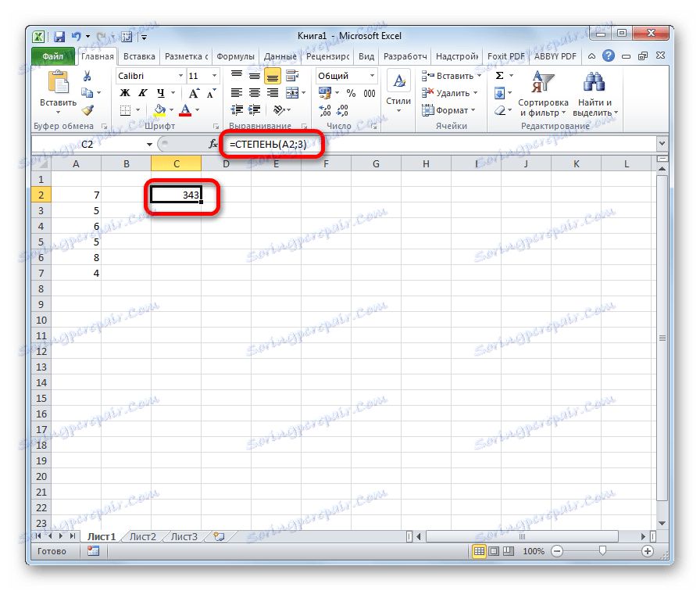Click the Undo arrow icon

click(76, 37)
